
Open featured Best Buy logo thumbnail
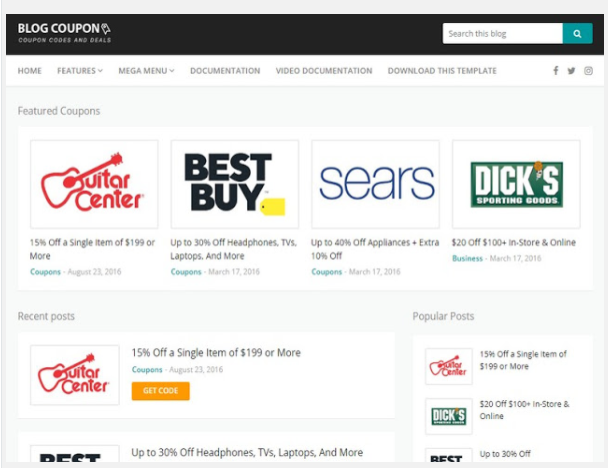[x=235, y=184]
